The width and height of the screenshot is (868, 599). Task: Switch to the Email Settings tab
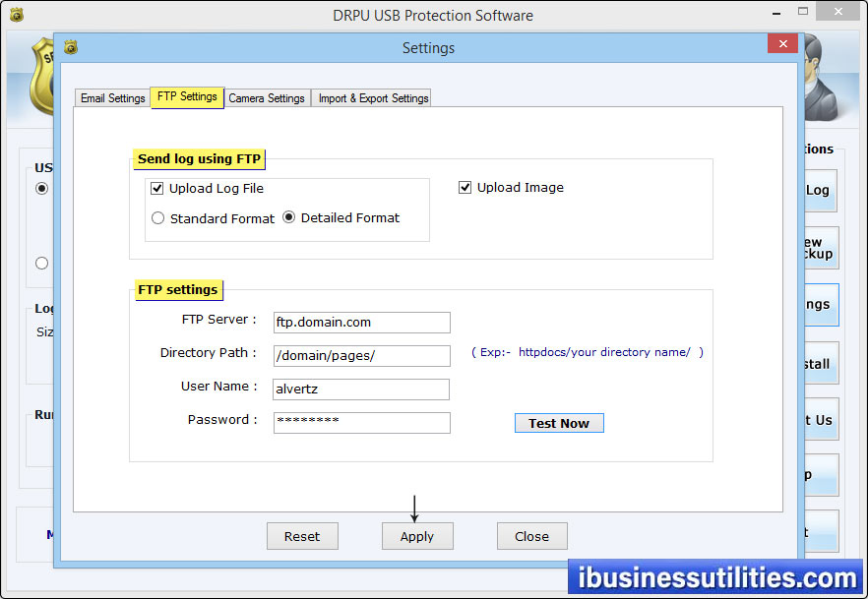pos(112,98)
